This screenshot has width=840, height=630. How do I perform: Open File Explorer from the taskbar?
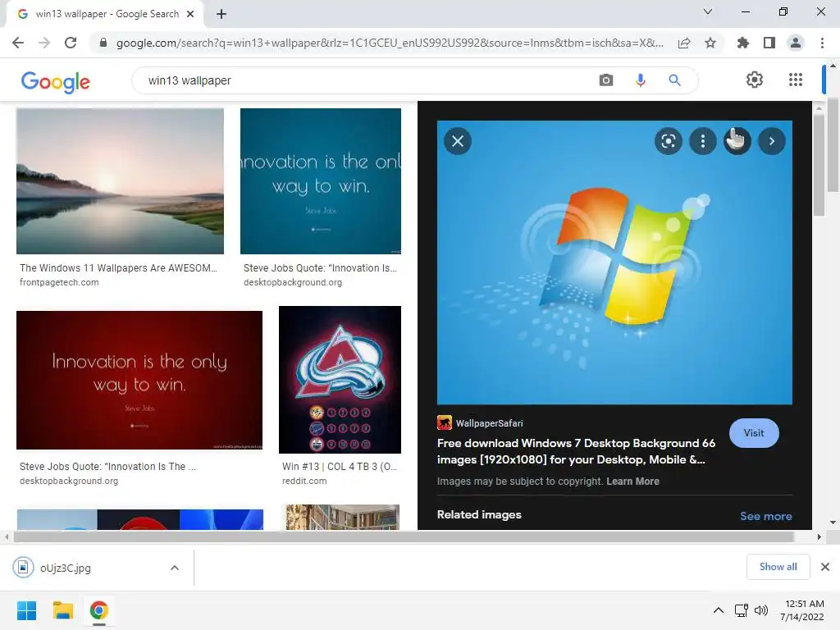(x=62, y=610)
